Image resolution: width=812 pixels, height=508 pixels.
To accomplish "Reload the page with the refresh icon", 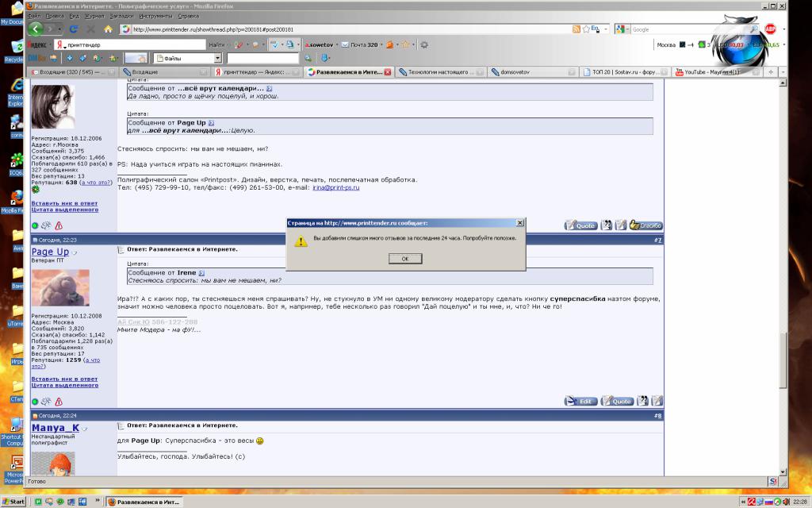I will [x=74, y=29].
